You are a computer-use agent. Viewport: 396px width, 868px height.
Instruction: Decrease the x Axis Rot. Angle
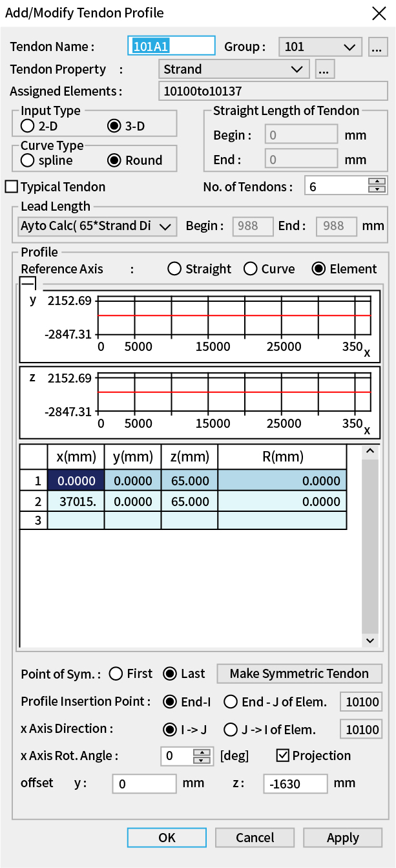coord(203,760)
